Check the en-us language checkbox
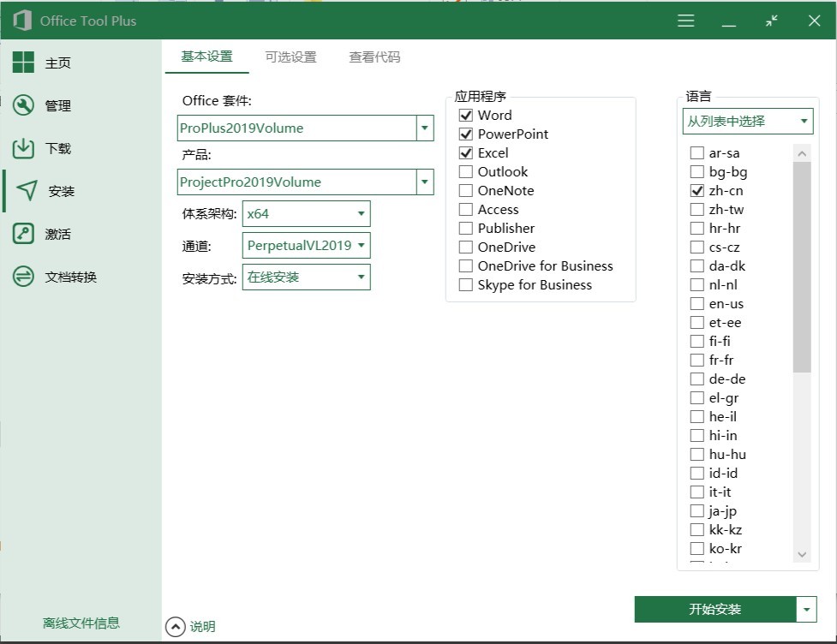 (697, 304)
